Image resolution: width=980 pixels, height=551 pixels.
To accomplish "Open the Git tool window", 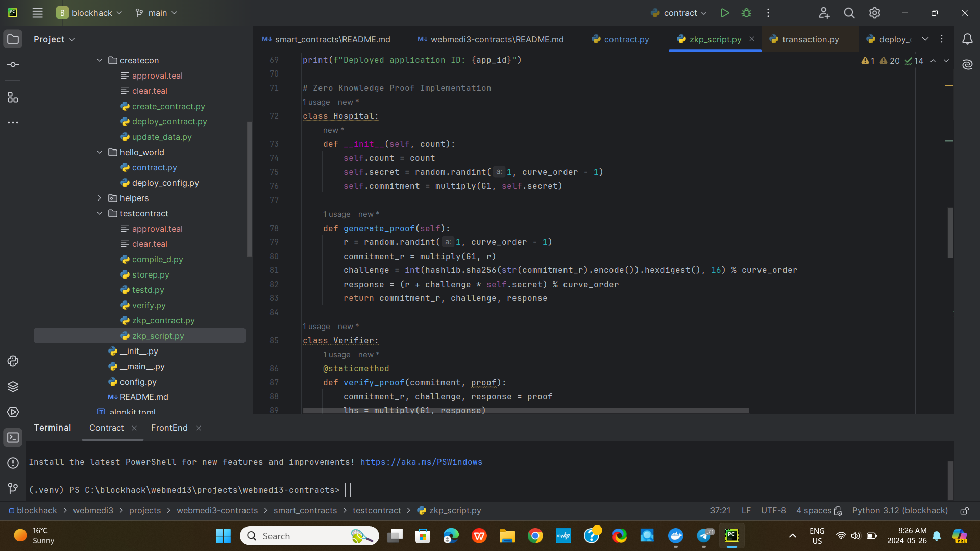I will click(x=13, y=488).
